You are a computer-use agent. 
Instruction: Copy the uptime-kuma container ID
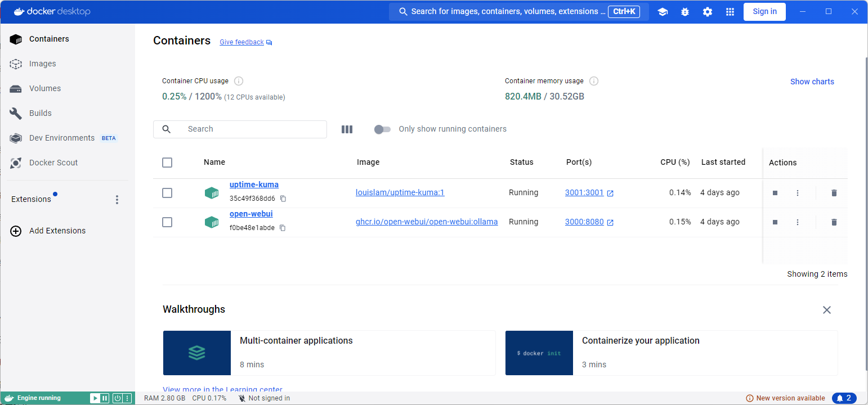point(283,199)
